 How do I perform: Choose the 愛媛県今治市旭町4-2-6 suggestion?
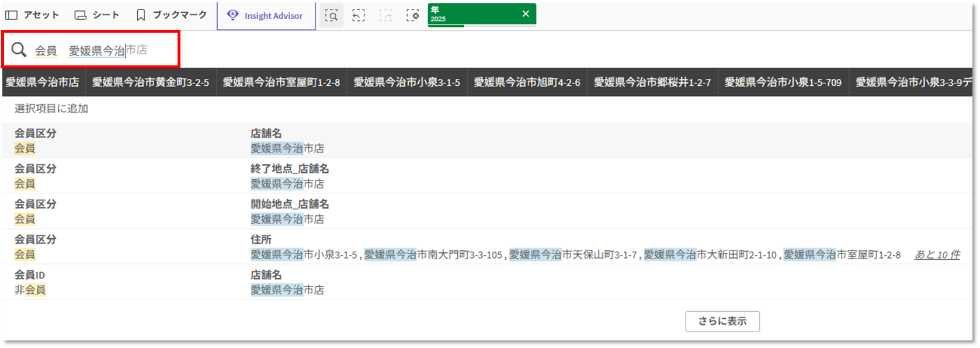pos(527,82)
